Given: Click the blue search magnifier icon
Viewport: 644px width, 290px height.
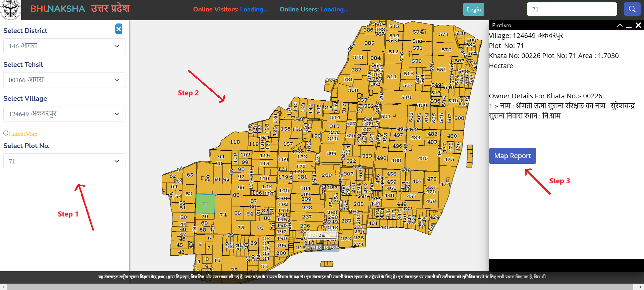Looking at the screenshot, I should (632, 9).
